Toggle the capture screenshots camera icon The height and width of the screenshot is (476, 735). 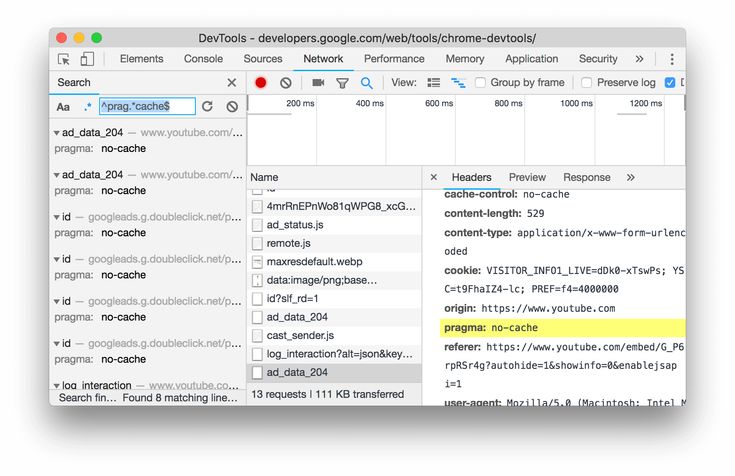(x=318, y=83)
